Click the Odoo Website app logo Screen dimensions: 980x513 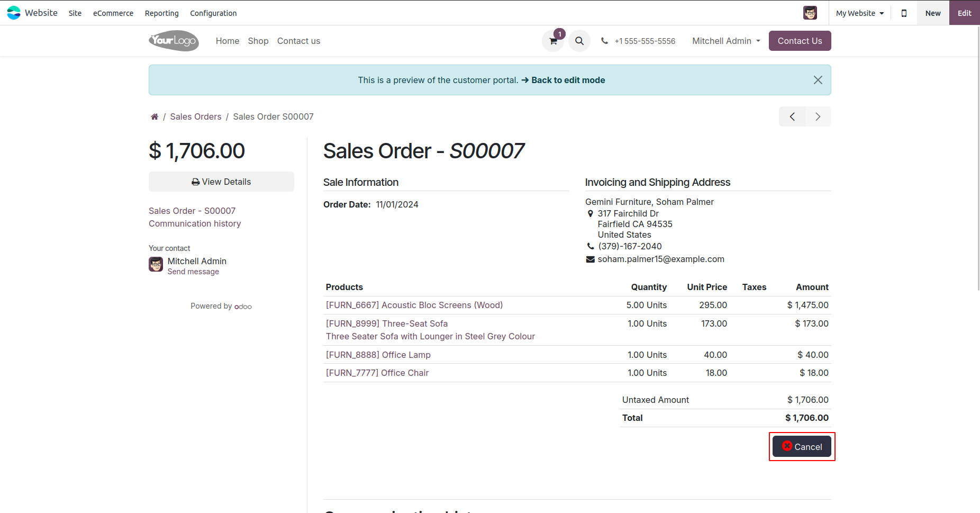coord(14,13)
